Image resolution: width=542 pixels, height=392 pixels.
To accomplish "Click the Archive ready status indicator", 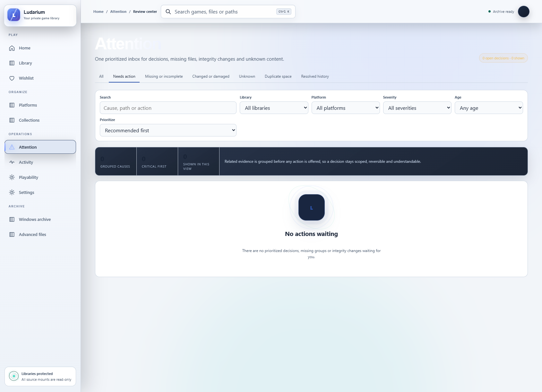I will coord(501,12).
